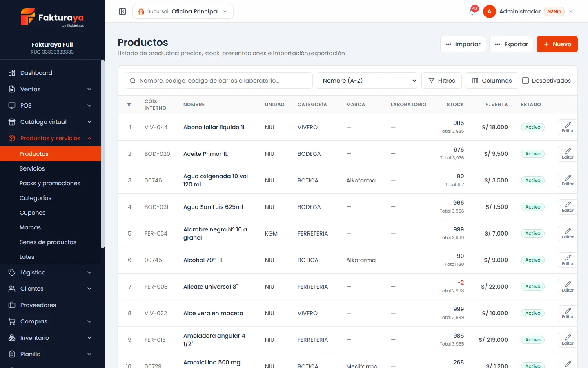Open the notifications bell
588x368 pixels.
tap(472, 11)
